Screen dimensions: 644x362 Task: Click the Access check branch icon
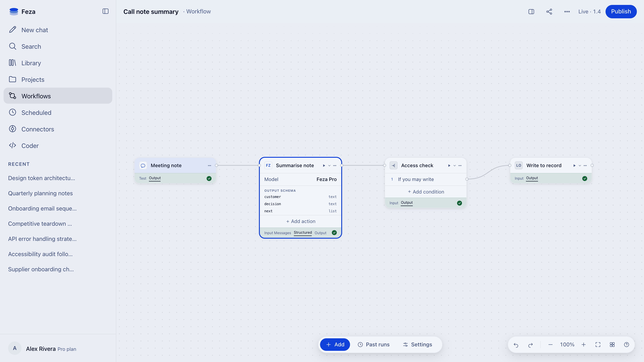tap(394, 165)
